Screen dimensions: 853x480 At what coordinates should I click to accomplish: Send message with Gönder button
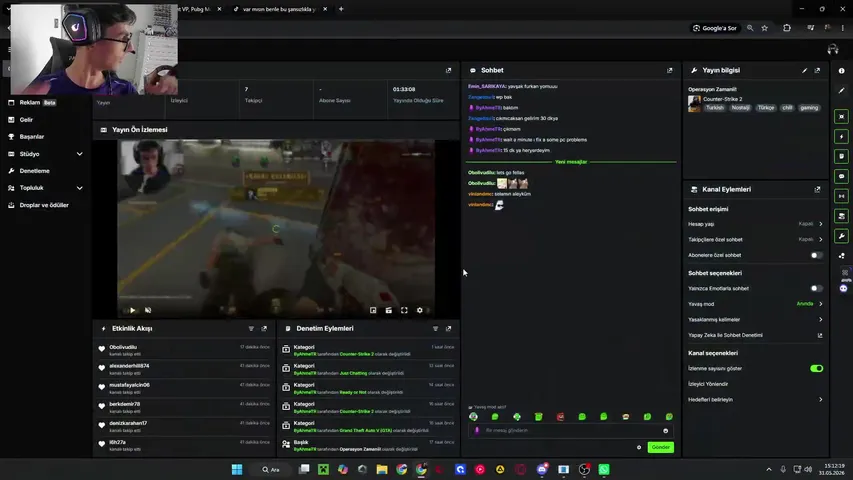tap(660, 447)
